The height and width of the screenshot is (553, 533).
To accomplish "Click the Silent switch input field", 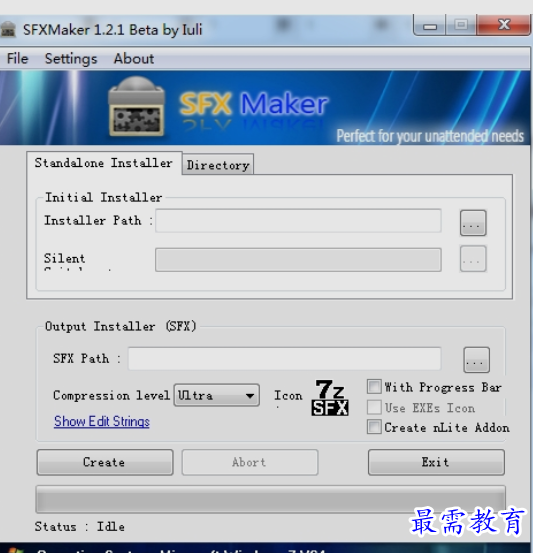I will click(x=298, y=260).
